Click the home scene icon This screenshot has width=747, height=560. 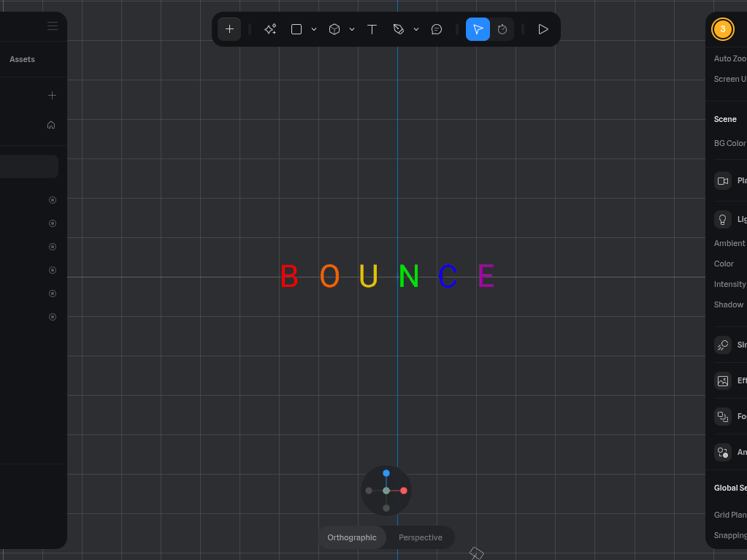pyautogui.click(x=51, y=125)
